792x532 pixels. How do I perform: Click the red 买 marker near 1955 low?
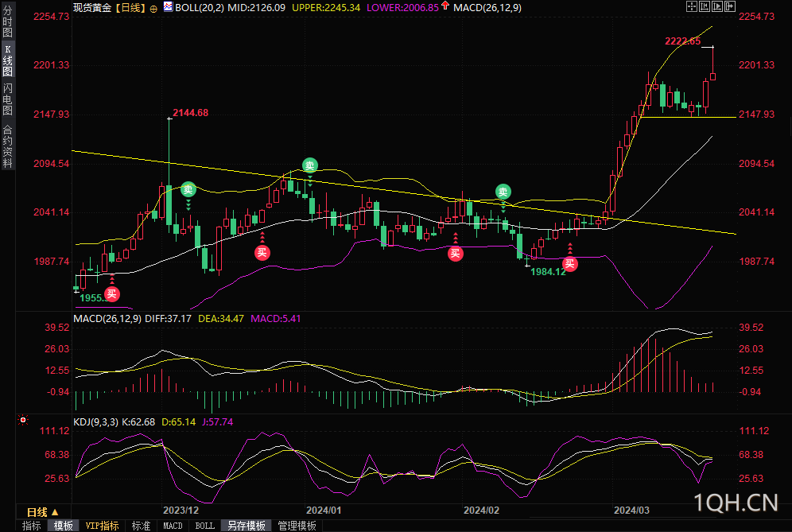[x=111, y=294]
